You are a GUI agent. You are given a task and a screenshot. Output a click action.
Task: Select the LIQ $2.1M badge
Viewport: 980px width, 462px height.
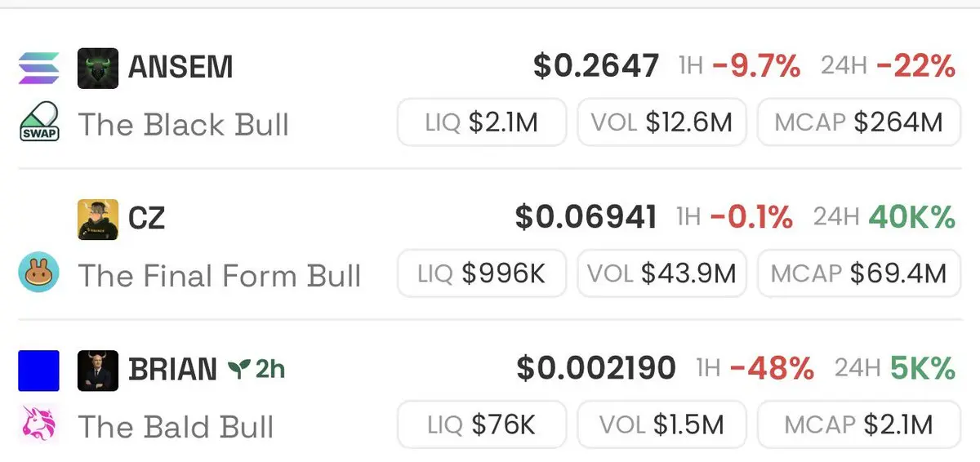click(482, 122)
